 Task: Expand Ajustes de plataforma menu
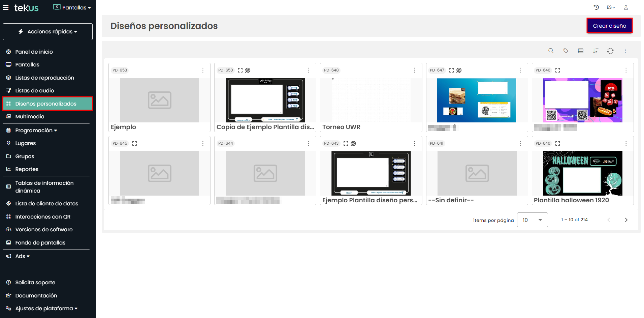[46, 308]
